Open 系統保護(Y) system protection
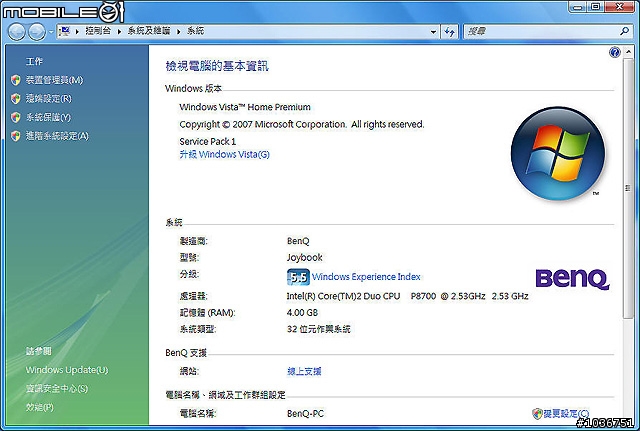640x431 pixels. (48, 118)
